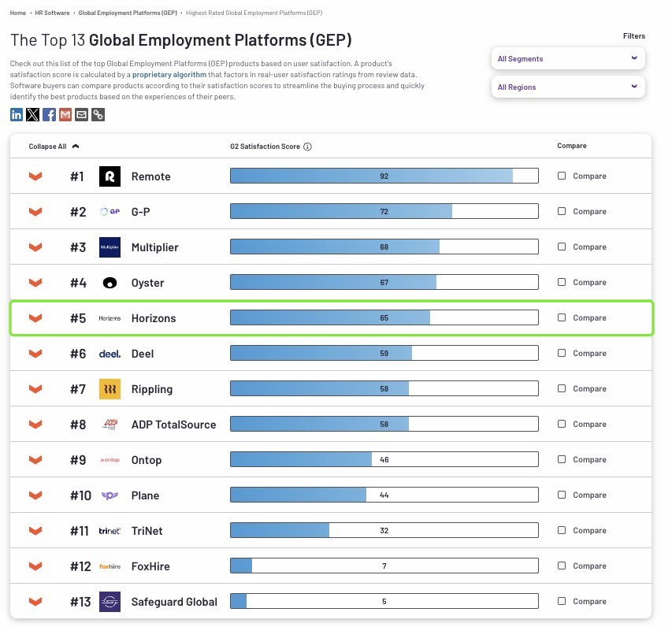Check Compare for Horizons
672x627 pixels.
562,317
